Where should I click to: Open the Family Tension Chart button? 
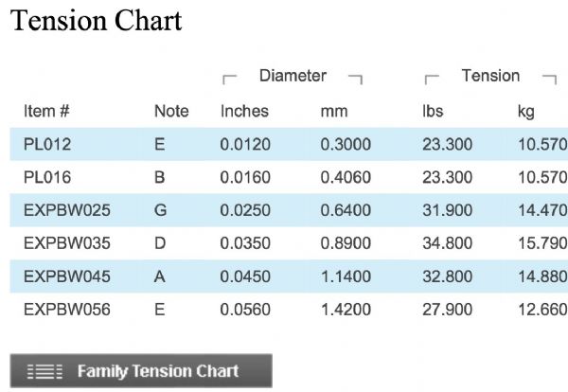tap(141, 371)
